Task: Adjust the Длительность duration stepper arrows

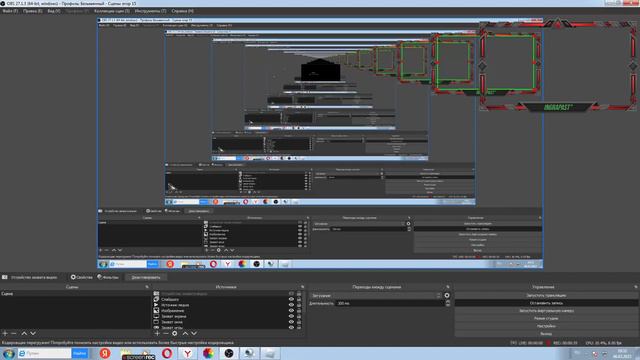Action: tap(448, 303)
